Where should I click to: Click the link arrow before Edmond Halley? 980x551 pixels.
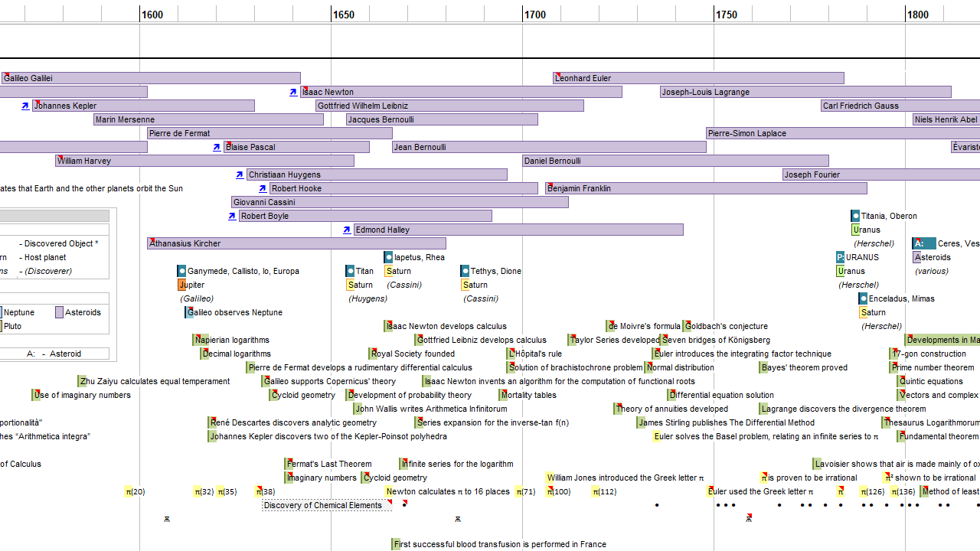(x=347, y=230)
